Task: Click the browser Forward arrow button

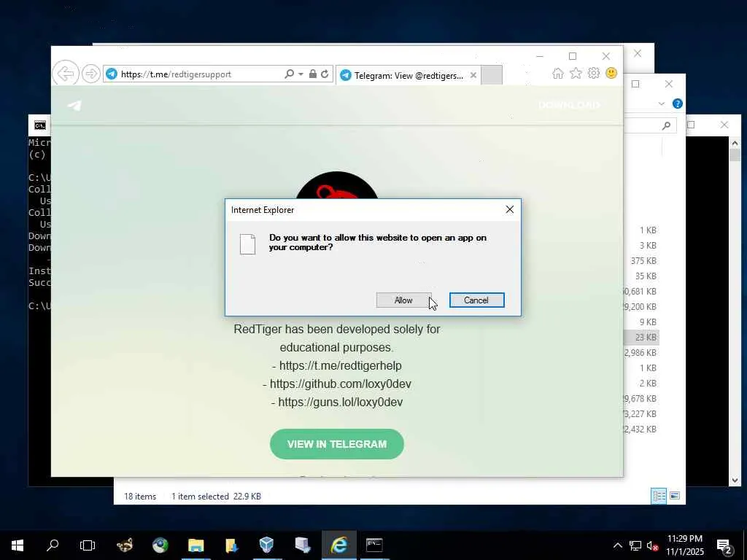Action: tap(90, 74)
